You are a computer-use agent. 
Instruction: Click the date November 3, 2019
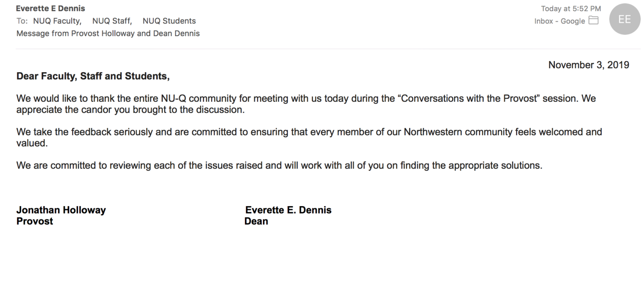point(589,65)
